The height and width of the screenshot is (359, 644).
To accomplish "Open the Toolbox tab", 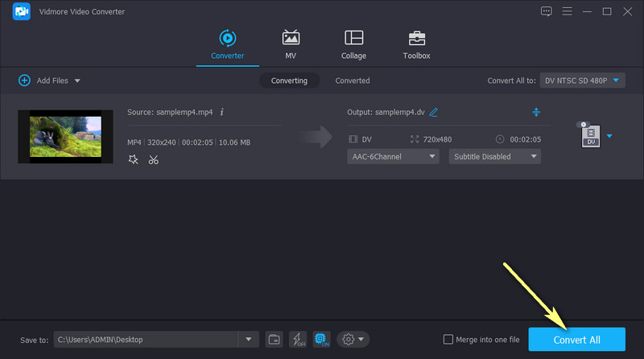I will click(416, 44).
